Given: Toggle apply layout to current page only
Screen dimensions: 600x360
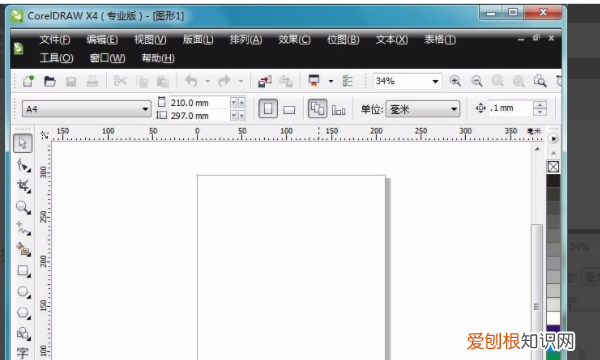Looking at the screenshot, I should tap(338, 110).
